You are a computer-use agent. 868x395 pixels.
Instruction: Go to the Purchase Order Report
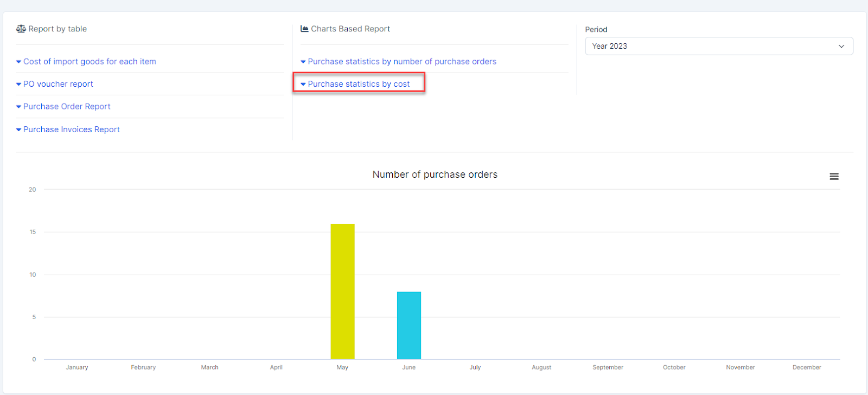67,107
